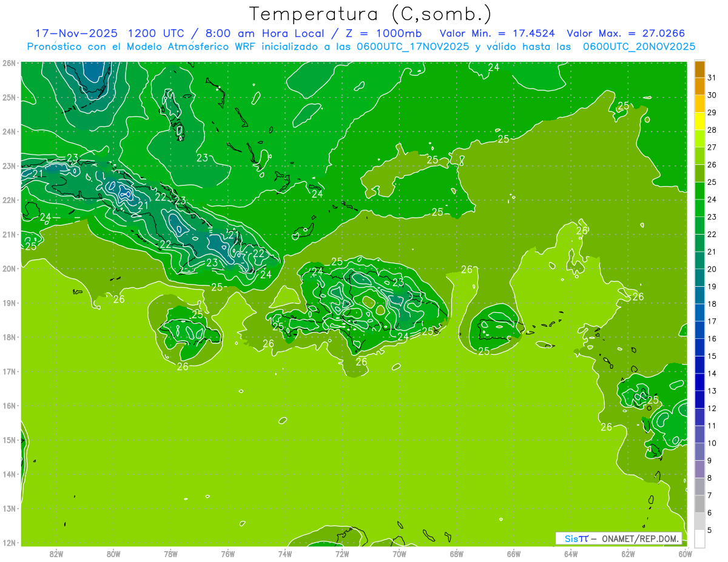
Task: Click the color scale label '10'
Action: pyautogui.click(x=712, y=443)
